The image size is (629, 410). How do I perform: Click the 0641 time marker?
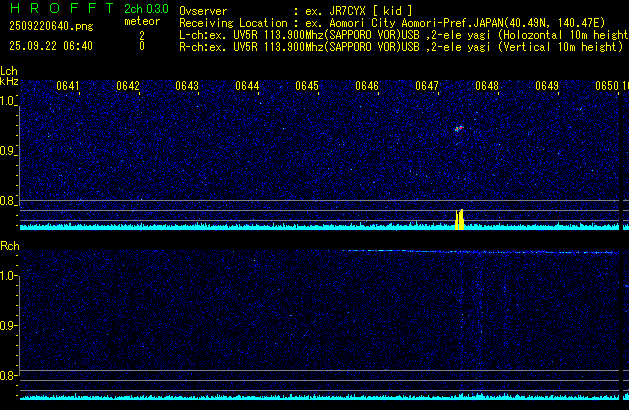(x=68, y=86)
